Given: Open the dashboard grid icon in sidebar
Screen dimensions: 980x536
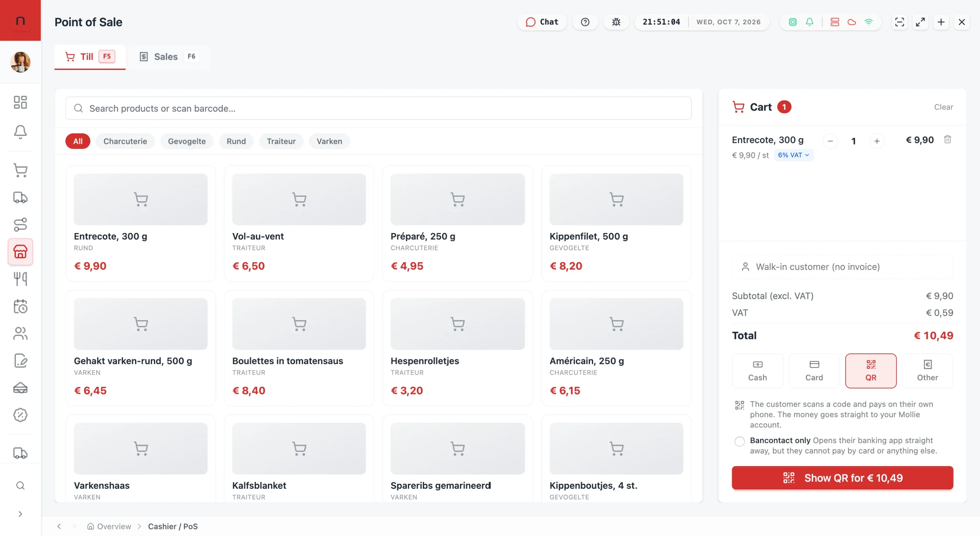Looking at the screenshot, I should point(20,102).
